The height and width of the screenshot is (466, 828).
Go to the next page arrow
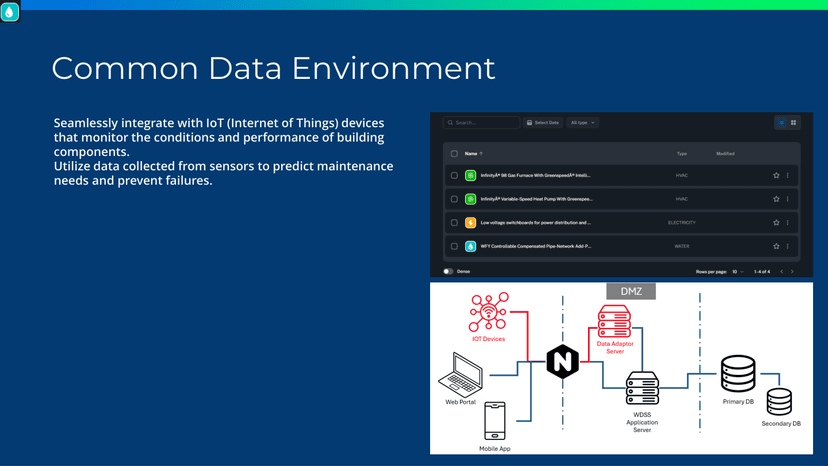[x=792, y=271]
